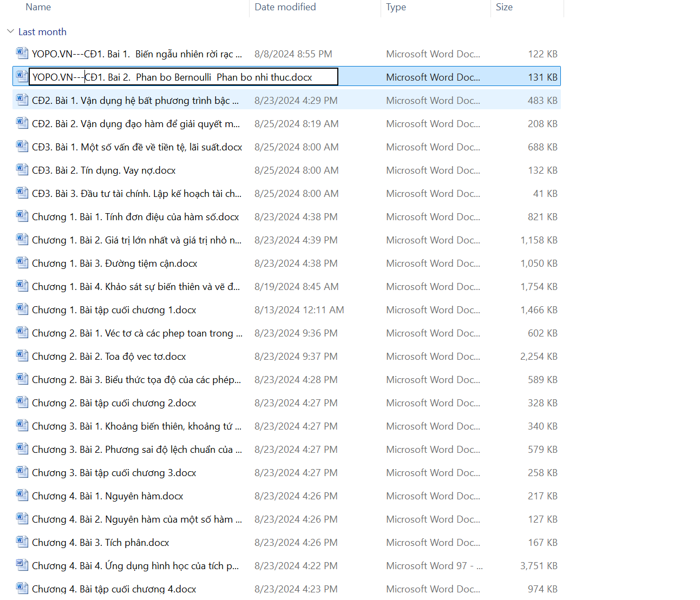
Task: Click Word icon of Chương 4. Bài 3
Action: (x=22, y=542)
